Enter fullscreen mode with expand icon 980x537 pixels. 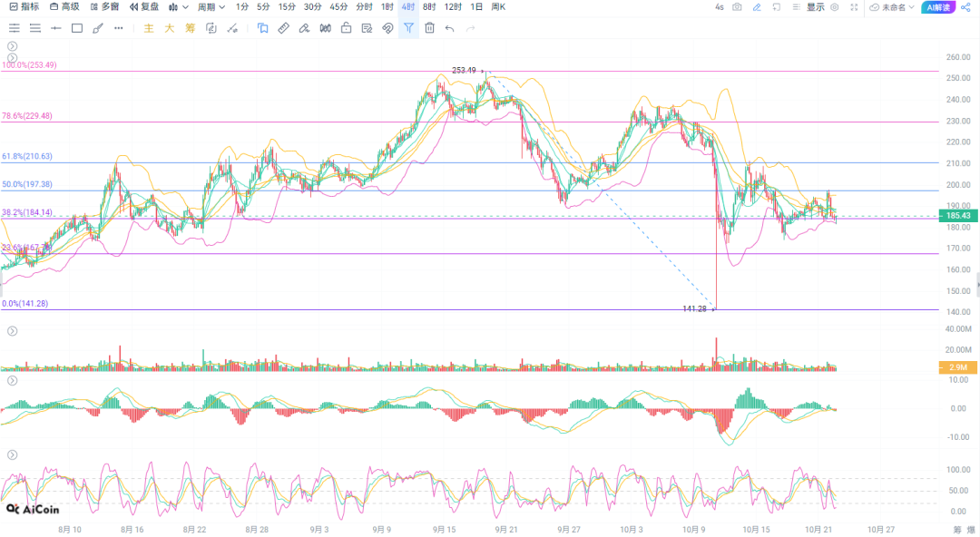[x=854, y=7]
